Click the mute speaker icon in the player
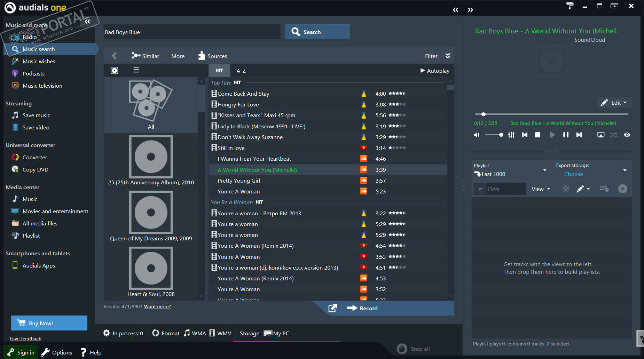This screenshot has width=644, height=359. 477,135
